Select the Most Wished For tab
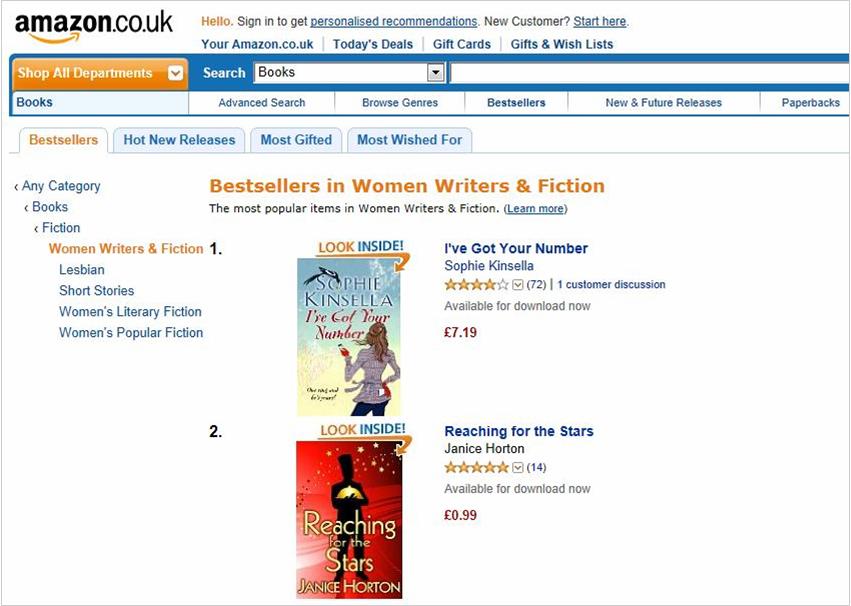Screen dimensions: 851x606 [409, 140]
